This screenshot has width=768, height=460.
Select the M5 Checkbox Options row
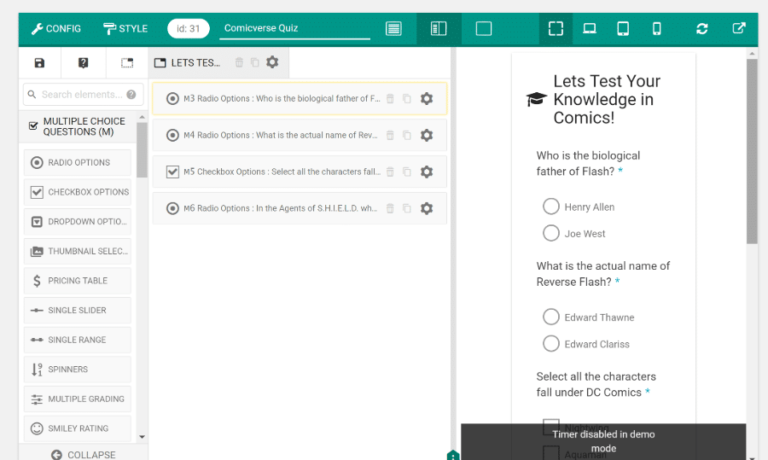point(300,171)
